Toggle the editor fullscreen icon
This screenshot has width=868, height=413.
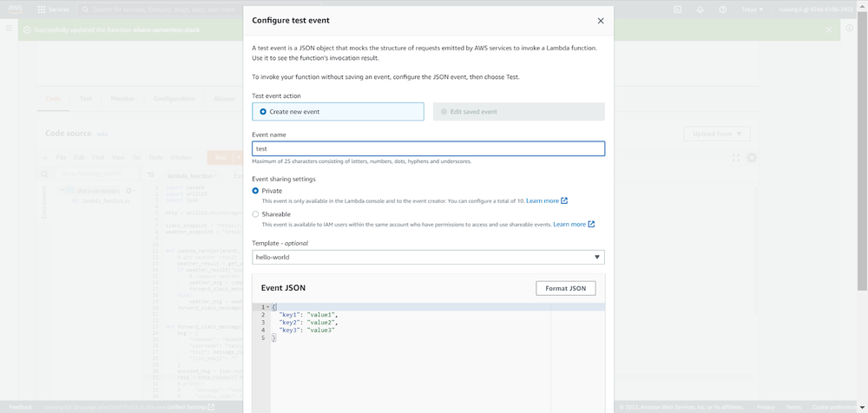[x=736, y=158]
